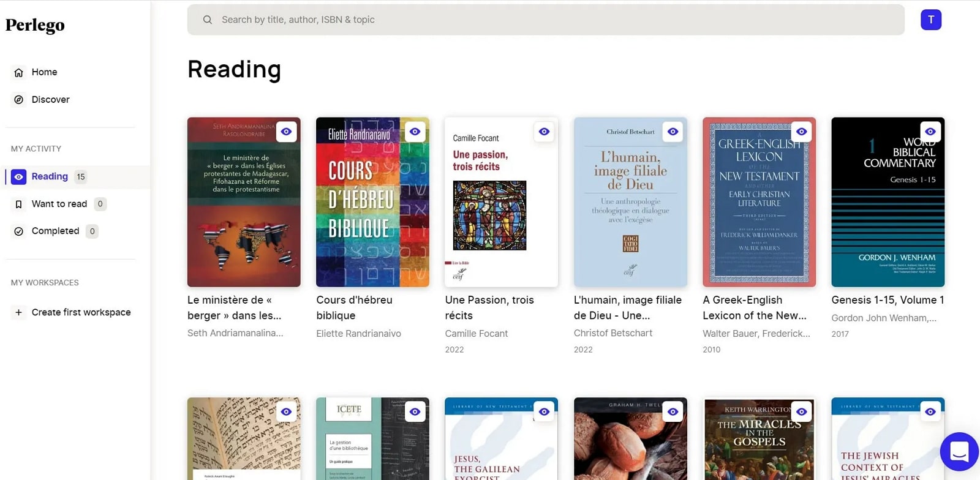Viewport: 980px width, 480px height.
Task: Select Reading list in My Activity
Action: (50, 176)
